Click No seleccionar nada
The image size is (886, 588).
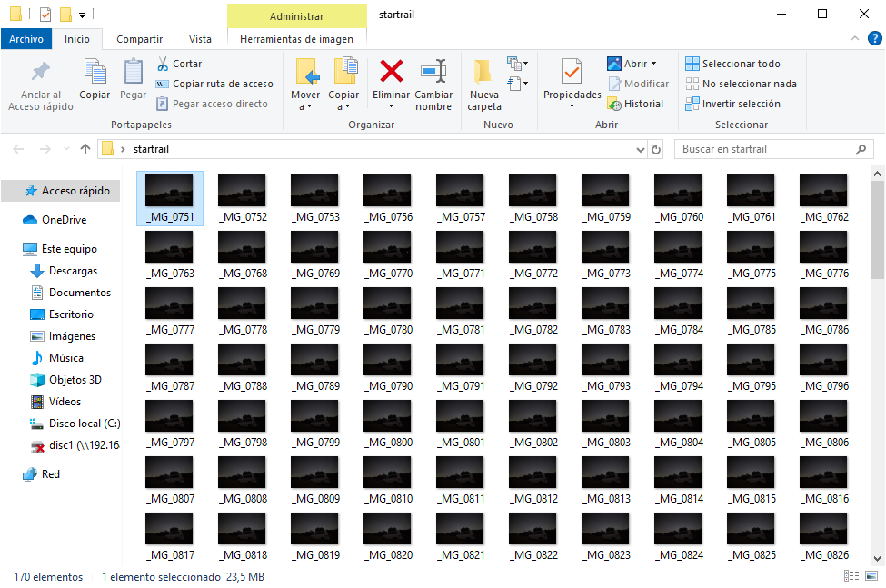[741, 84]
